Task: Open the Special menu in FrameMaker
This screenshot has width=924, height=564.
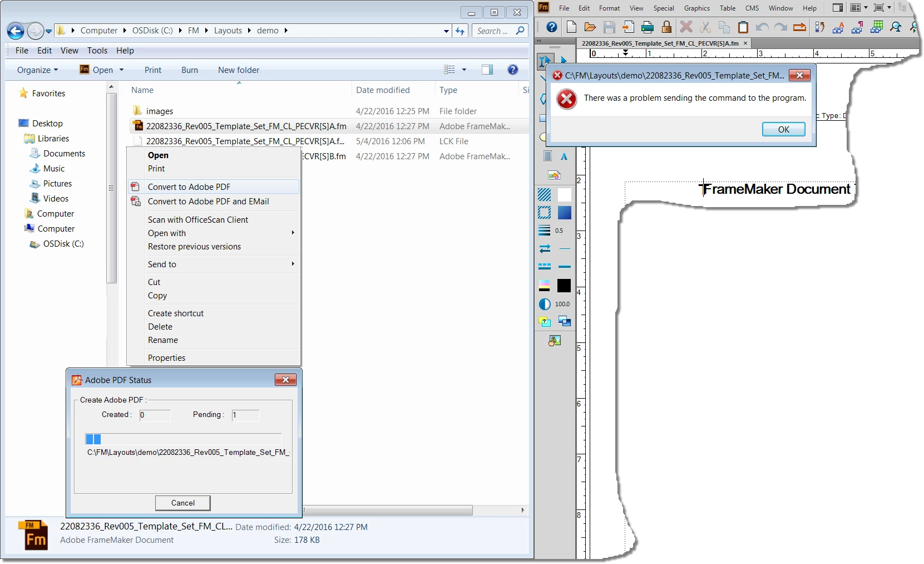Action: [663, 8]
